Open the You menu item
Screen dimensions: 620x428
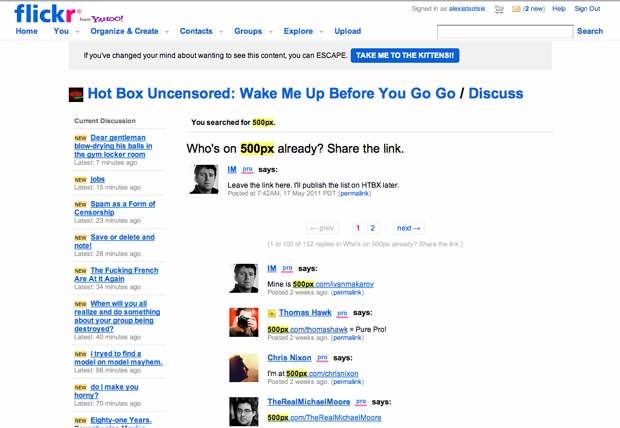pos(61,31)
